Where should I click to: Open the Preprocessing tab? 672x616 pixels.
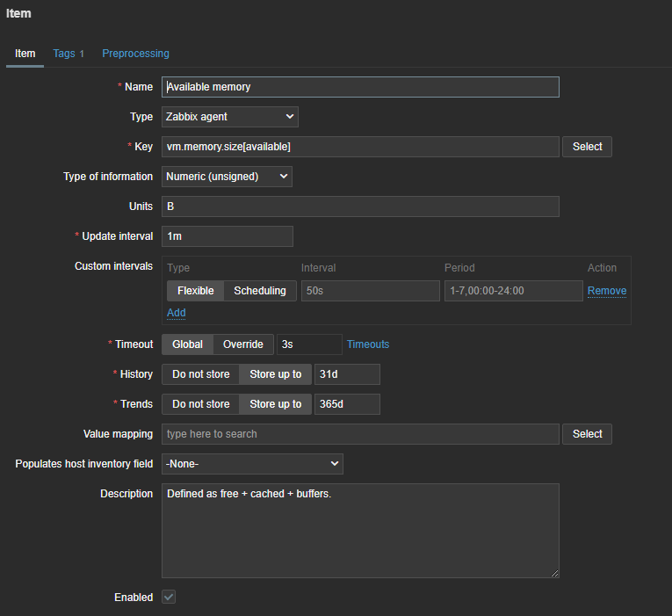pos(135,54)
